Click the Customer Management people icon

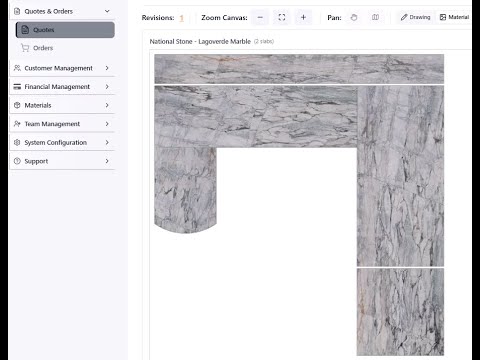17,68
